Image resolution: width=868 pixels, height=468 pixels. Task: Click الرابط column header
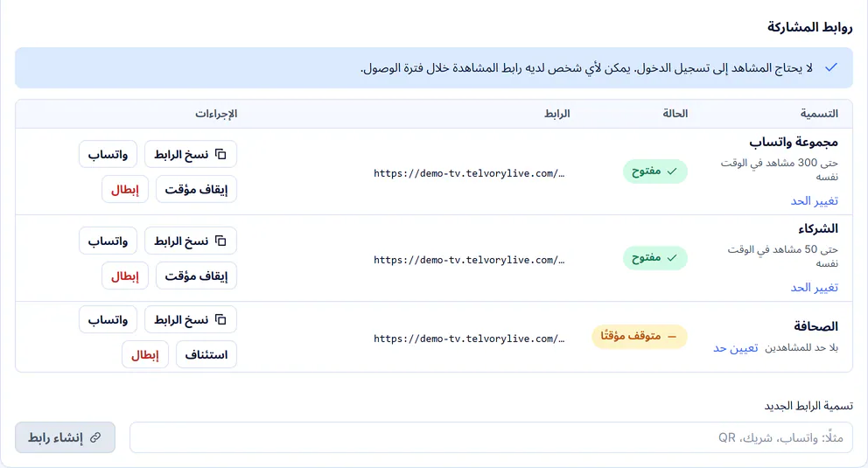556,114
